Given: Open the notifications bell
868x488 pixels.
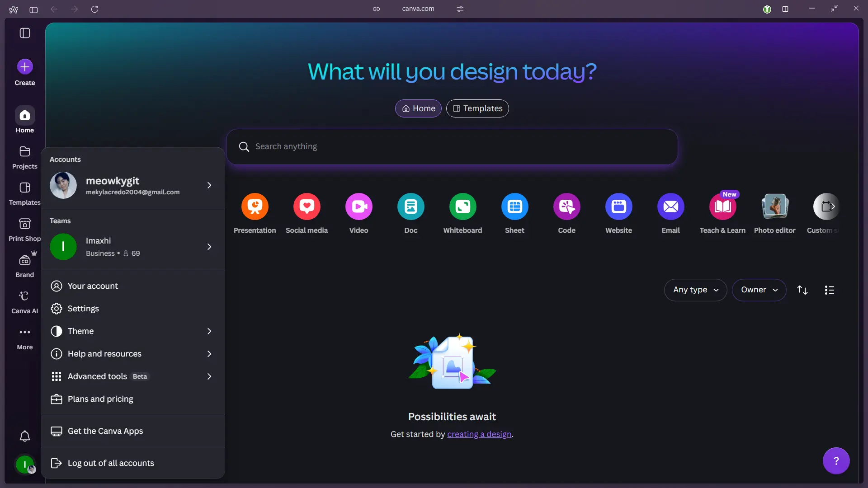Looking at the screenshot, I should tap(25, 436).
